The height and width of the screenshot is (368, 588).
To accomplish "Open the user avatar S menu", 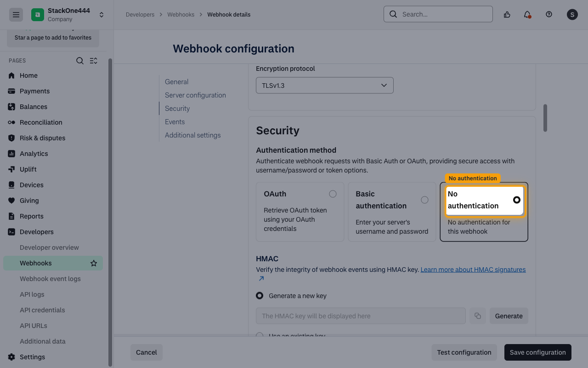I will click(572, 15).
